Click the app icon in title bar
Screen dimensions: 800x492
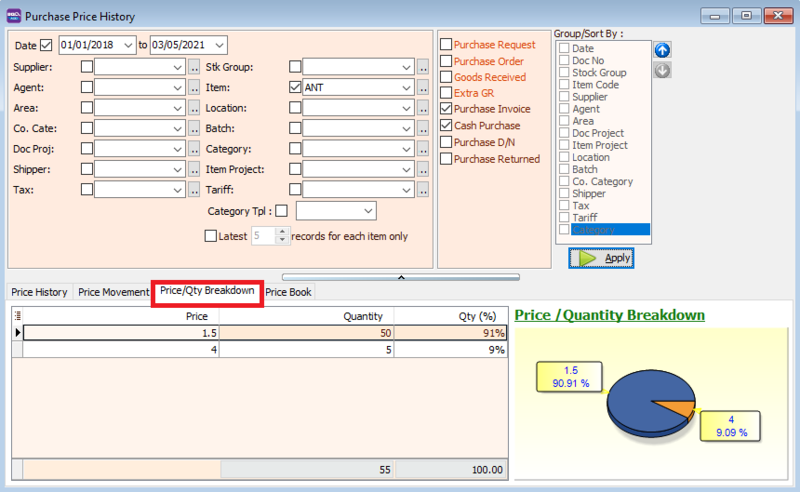coord(14,16)
